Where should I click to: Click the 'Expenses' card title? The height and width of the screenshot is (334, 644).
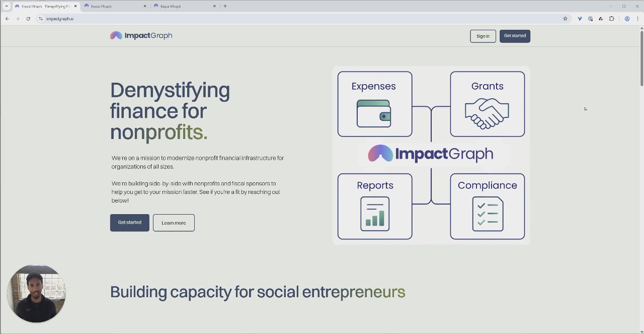point(374,86)
